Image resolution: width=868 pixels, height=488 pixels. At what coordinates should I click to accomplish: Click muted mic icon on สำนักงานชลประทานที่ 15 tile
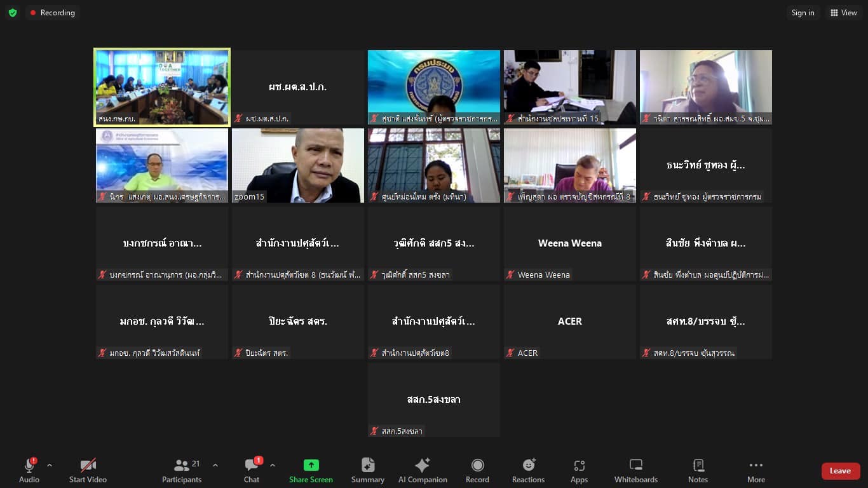(510, 119)
